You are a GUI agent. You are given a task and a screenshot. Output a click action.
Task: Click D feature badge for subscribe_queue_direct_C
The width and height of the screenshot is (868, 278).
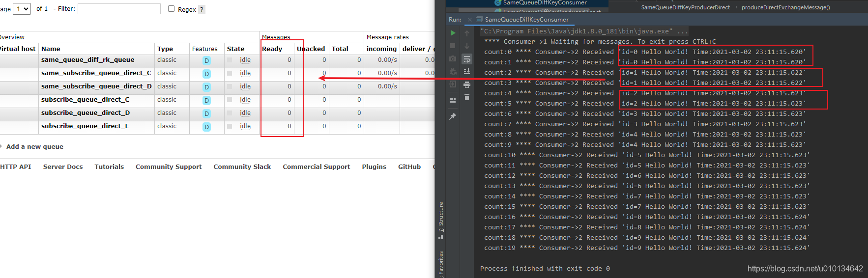[x=206, y=100]
